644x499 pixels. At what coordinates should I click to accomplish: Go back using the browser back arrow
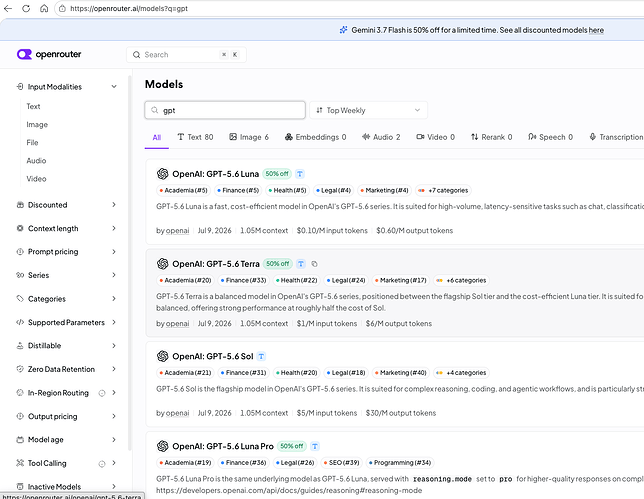click(x=7, y=8)
